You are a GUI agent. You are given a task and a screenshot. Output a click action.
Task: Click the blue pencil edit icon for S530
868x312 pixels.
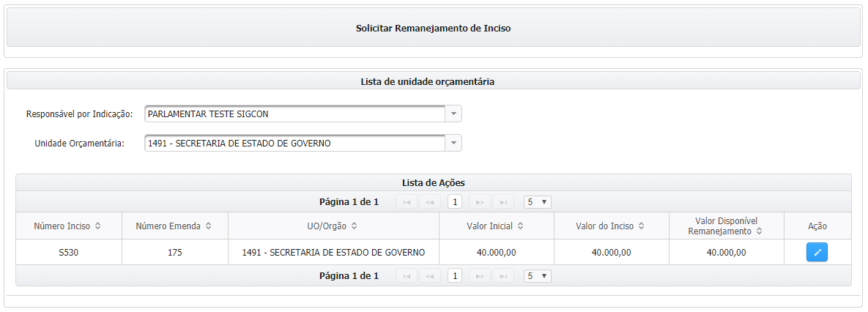[x=817, y=253]
